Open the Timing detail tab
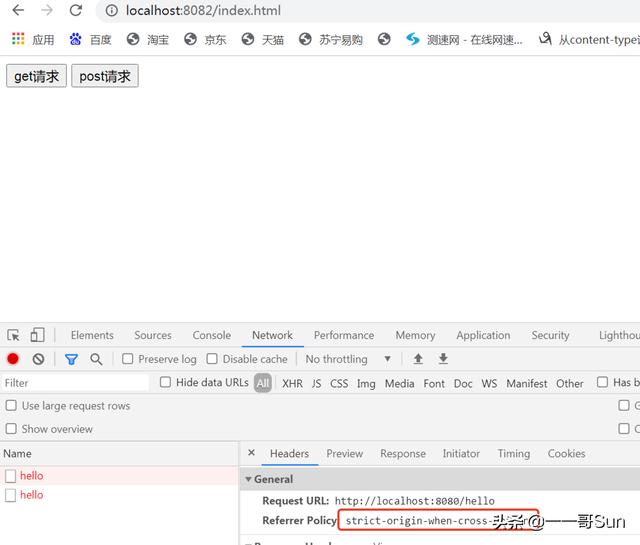 514,454
